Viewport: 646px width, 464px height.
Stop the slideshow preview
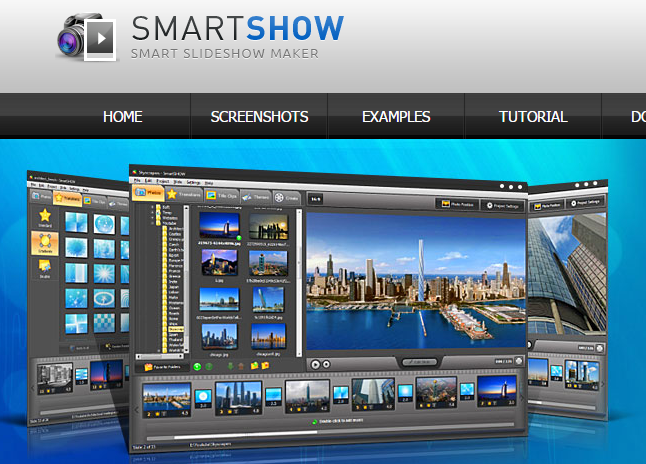pyautogui.click(x=326, y=364)
